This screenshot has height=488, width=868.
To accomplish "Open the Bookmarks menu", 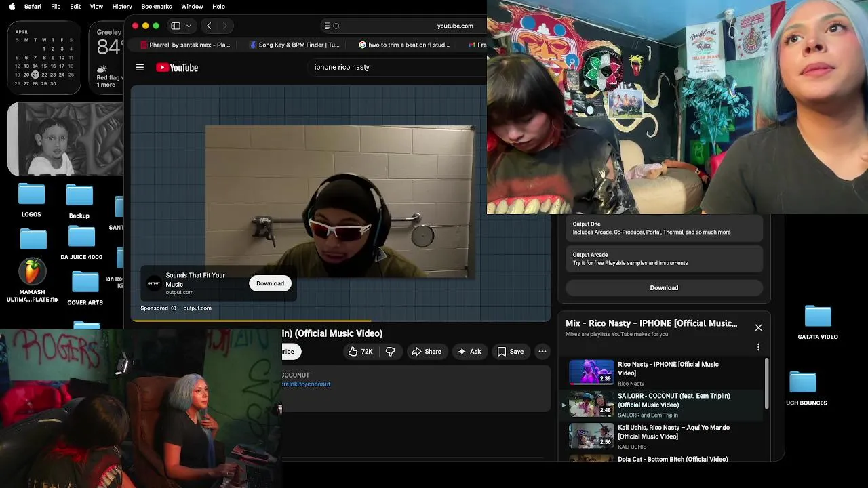I will click(156, 7).
